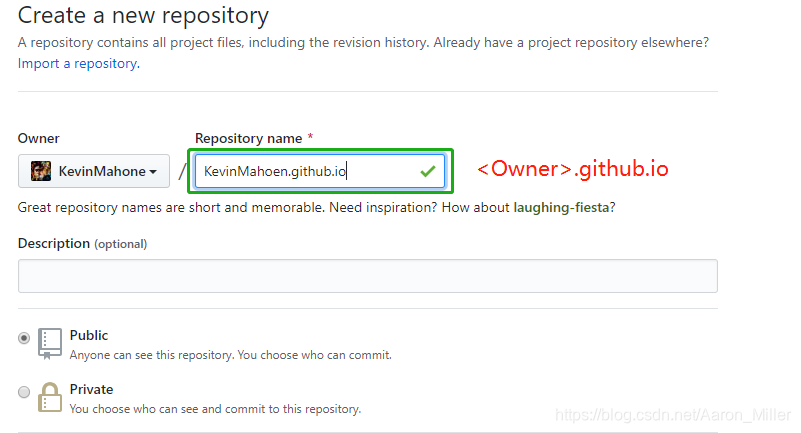Click the Repository name label
Screen dimensions: 801x433
pyautogui.click(x=248, y=138)
